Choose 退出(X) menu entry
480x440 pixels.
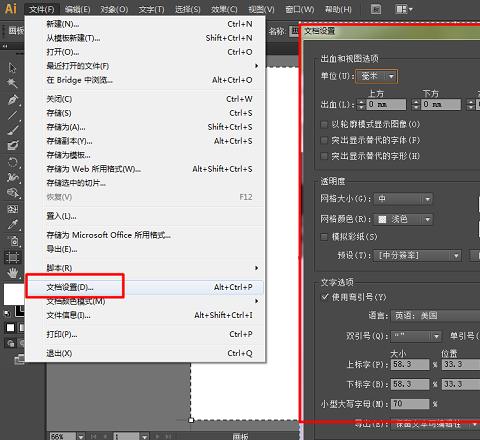145,353
